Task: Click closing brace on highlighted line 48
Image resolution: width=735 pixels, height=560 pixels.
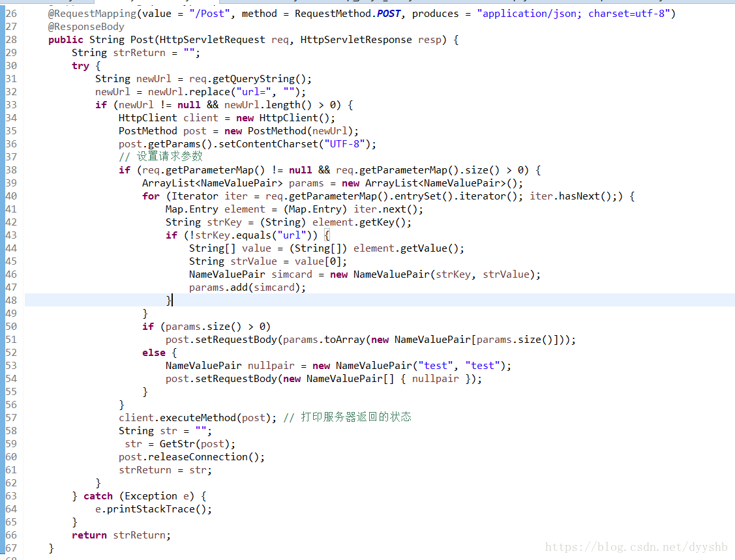Action: click(x=169, y=301)
